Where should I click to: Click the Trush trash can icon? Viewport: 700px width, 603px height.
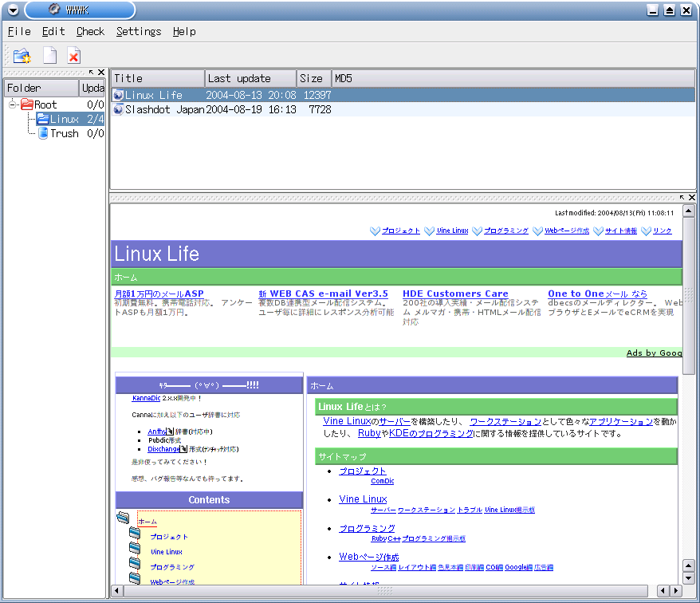(x=43, y=133)
